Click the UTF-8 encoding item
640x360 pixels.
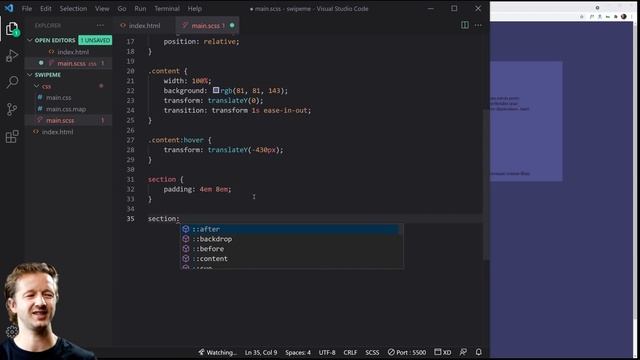327,352
